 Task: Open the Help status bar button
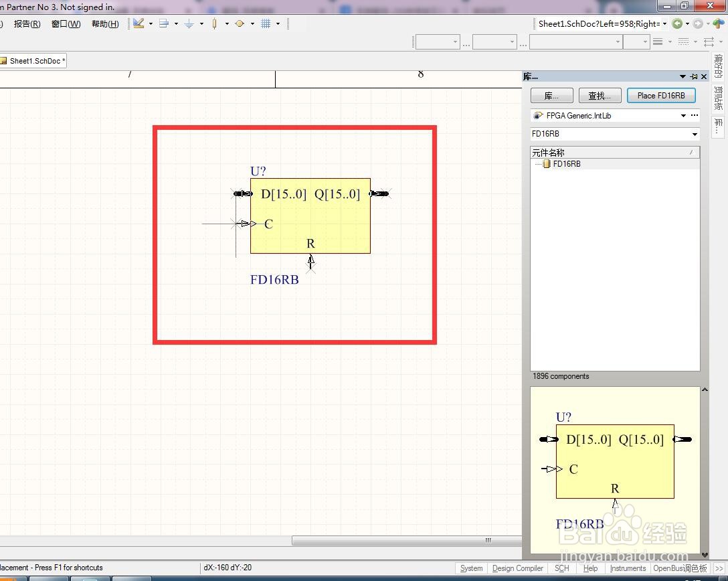590,568
